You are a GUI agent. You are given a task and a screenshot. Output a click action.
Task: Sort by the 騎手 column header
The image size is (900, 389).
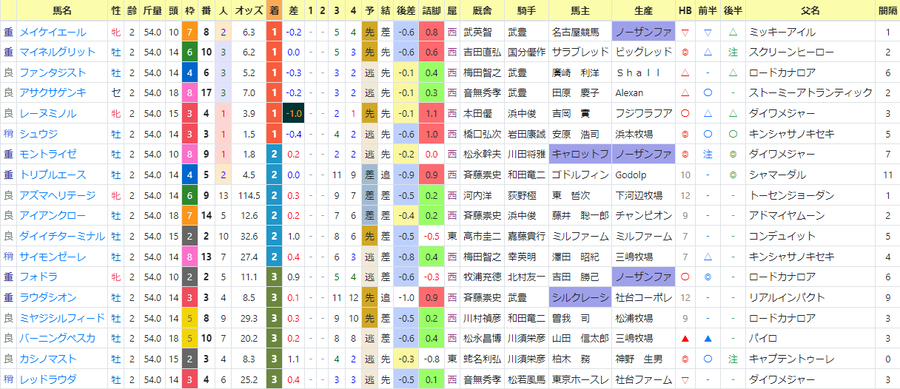click(x=526, y=11)
